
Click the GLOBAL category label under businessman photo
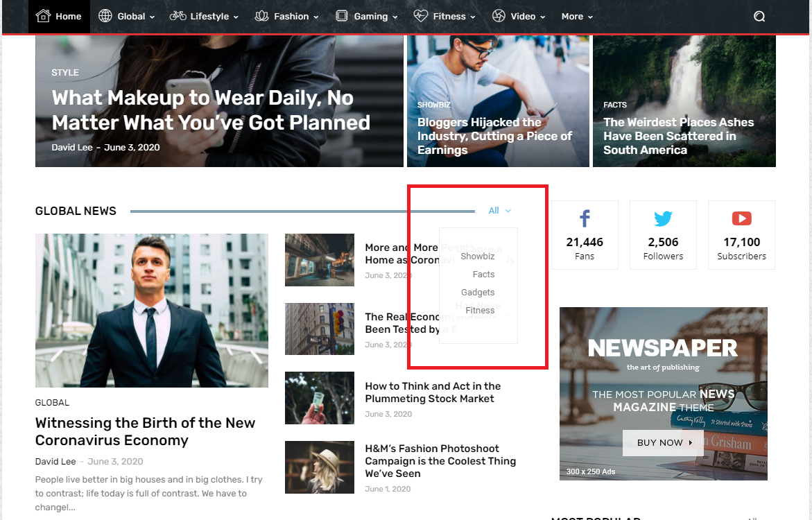point(52,402)
